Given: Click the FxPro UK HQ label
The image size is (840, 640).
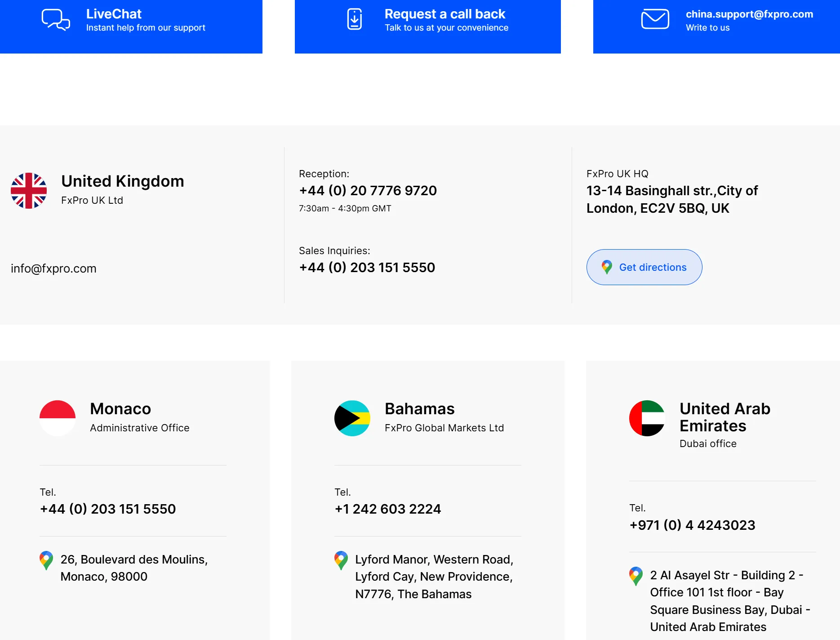Looking at the screenshot, I should tap(618, 174).
